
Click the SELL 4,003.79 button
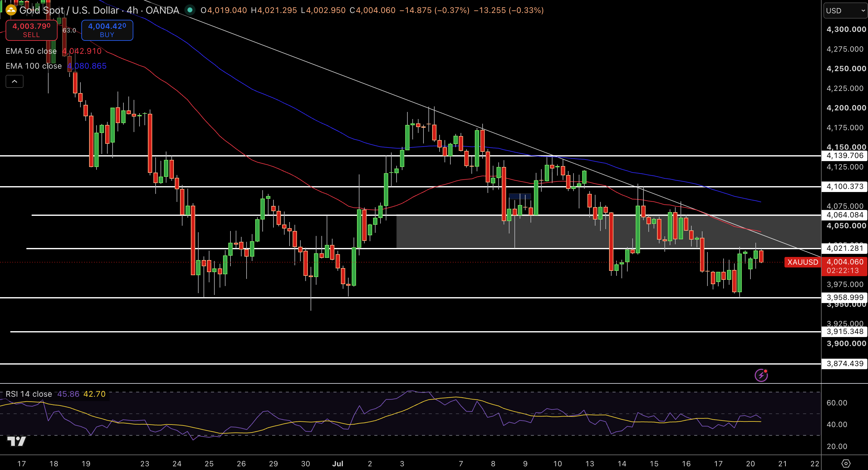[31, 30]
